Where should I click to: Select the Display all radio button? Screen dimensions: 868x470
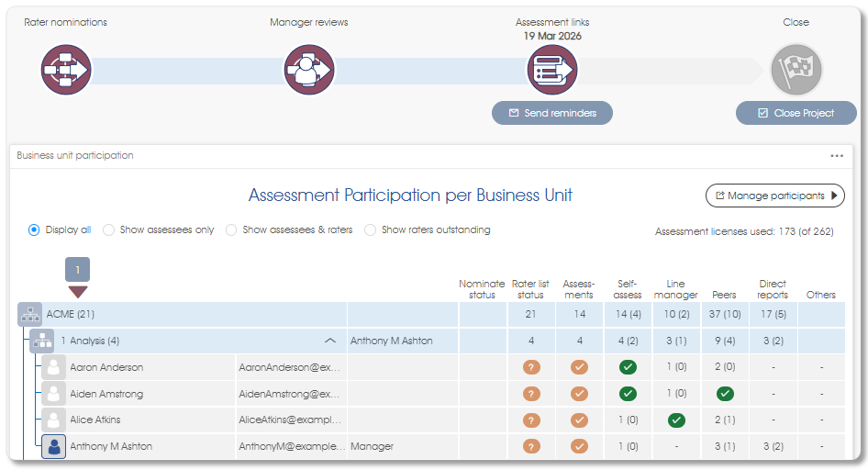click(x=34, y=229)
